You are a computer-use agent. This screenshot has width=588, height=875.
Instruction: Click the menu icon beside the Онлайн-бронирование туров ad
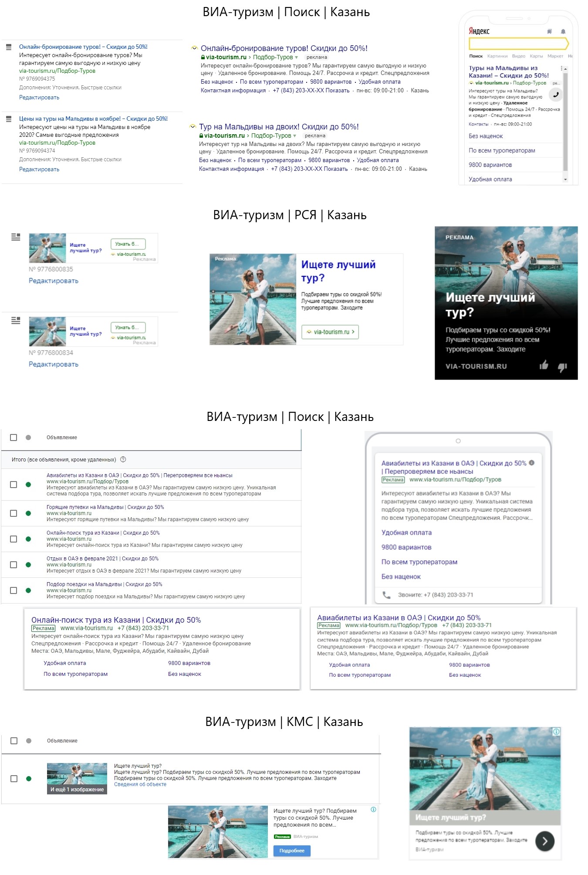8,47
